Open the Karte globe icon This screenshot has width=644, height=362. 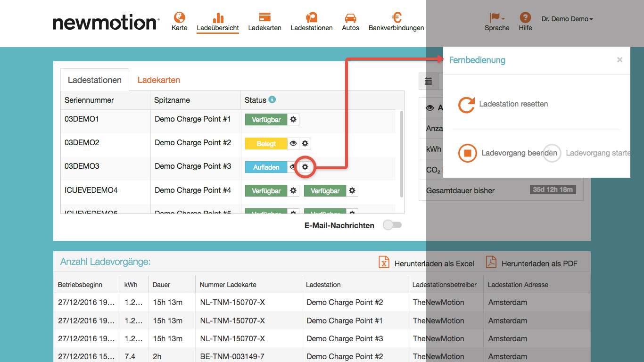point(179,17)
